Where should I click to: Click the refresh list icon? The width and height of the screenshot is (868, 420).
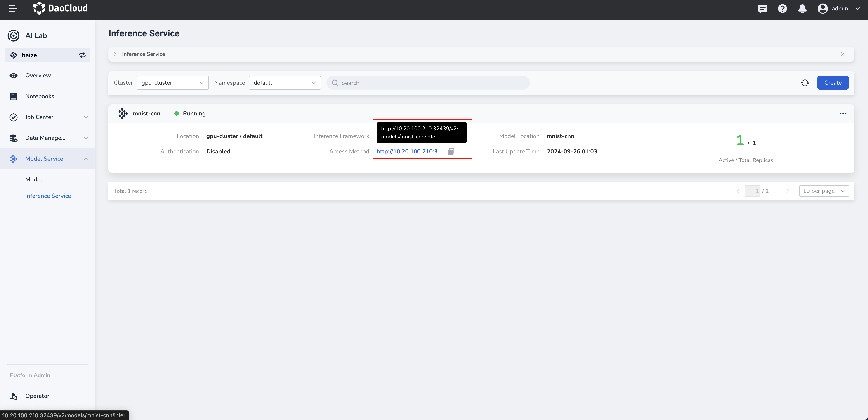[805, 83]
